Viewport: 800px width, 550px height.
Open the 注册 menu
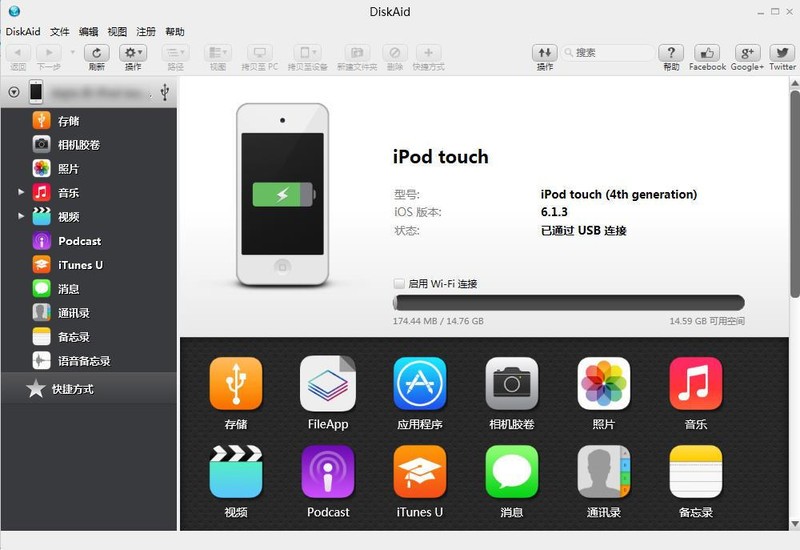tap(146, 32)
